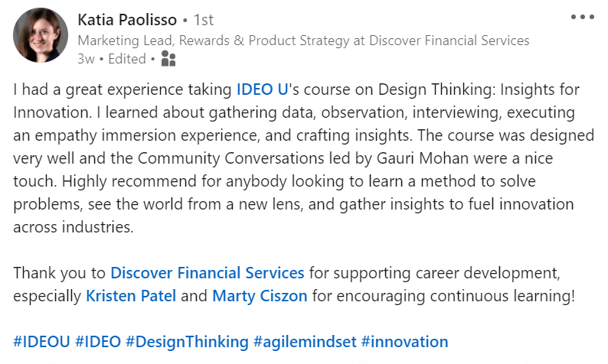Open the #agilemindset hashtag

point(305,341)
